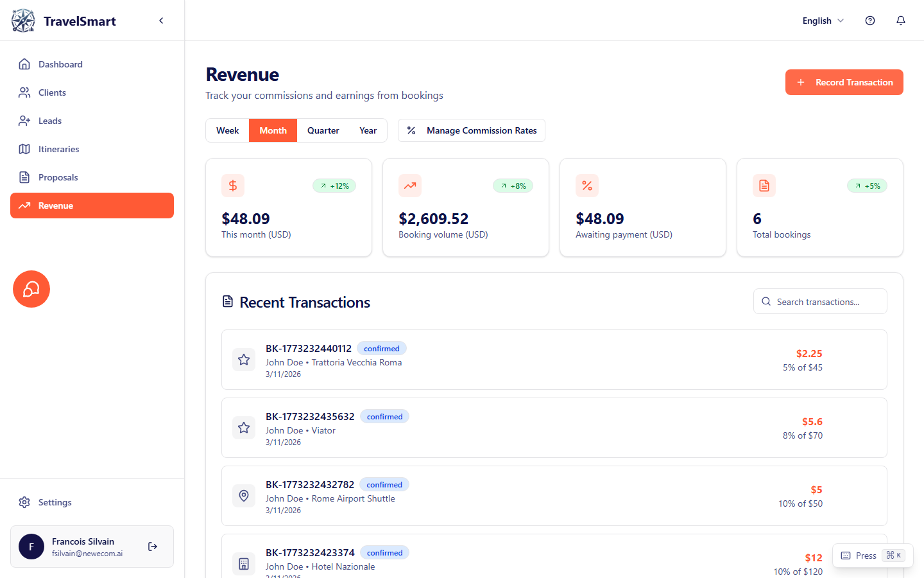Collapse the sidebar with the chevron
This screenshot has height=578, width=924.
pyautogui.click(x=161, y=20)
